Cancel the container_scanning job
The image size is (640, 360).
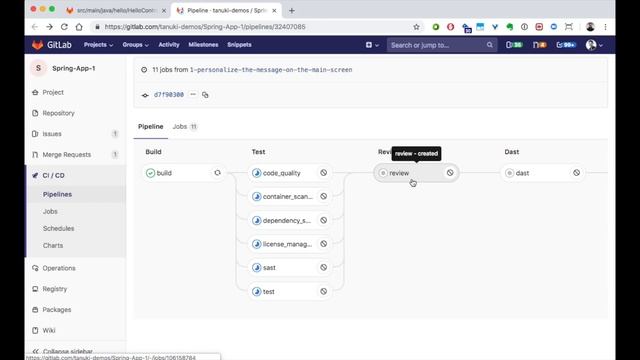324,197
